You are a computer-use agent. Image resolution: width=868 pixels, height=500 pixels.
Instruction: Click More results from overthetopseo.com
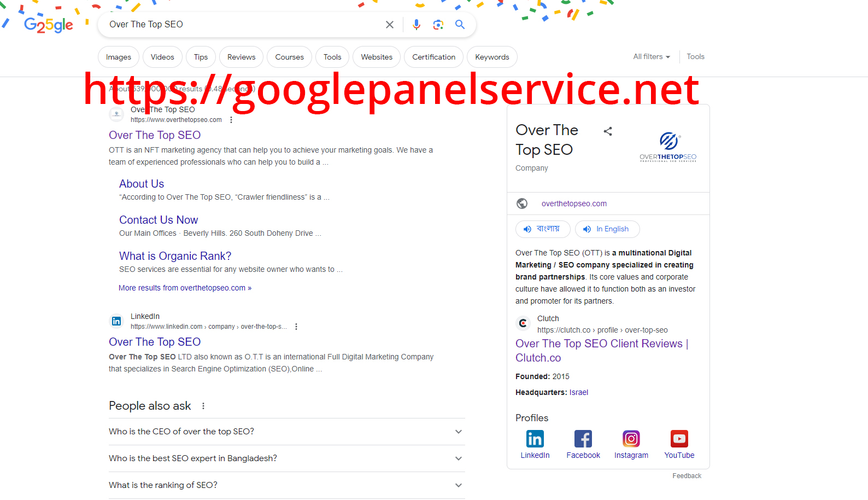coord(185,288)
